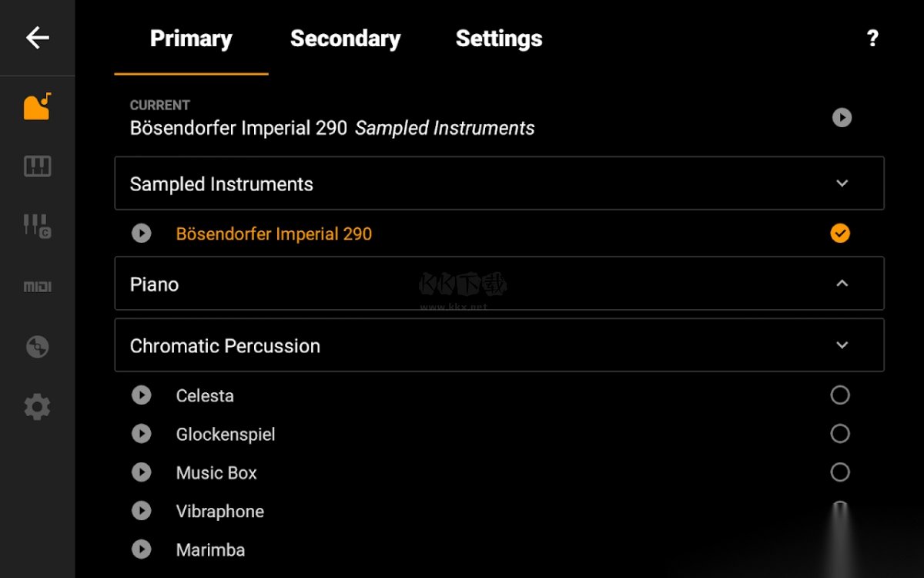Screen dimensions: 924x578
Task: Open the MIDI sidebar icon
Action: 37,287
